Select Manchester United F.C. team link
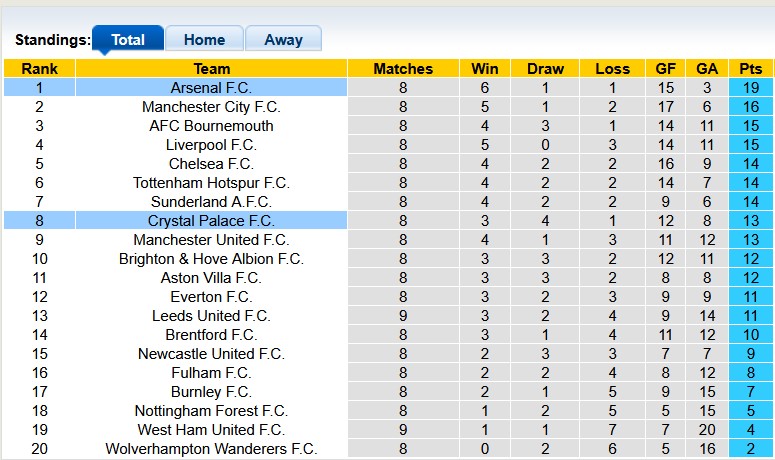The height and width of the screenshot is (460, 775). [211, 240]
